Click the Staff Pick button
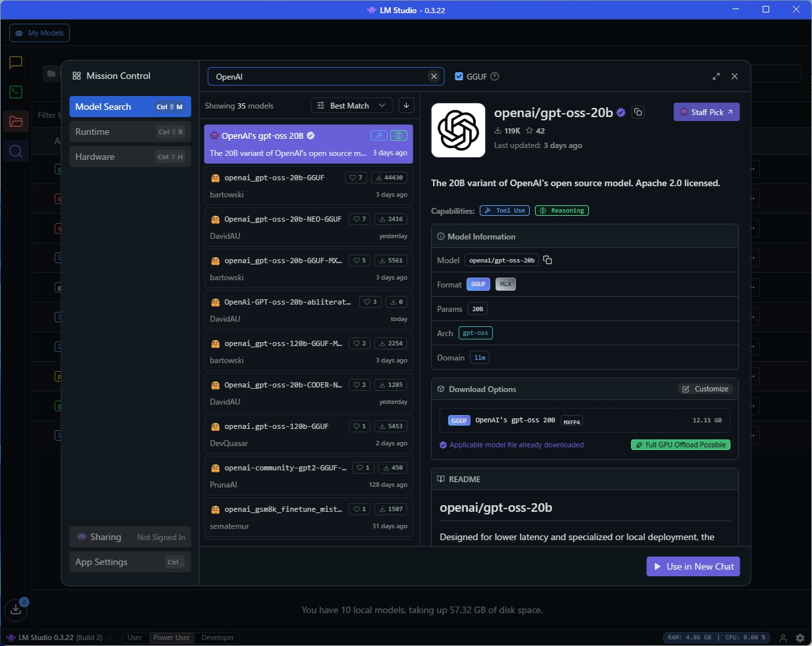Viewport: 812px width, 646px height. coord(707,112)
